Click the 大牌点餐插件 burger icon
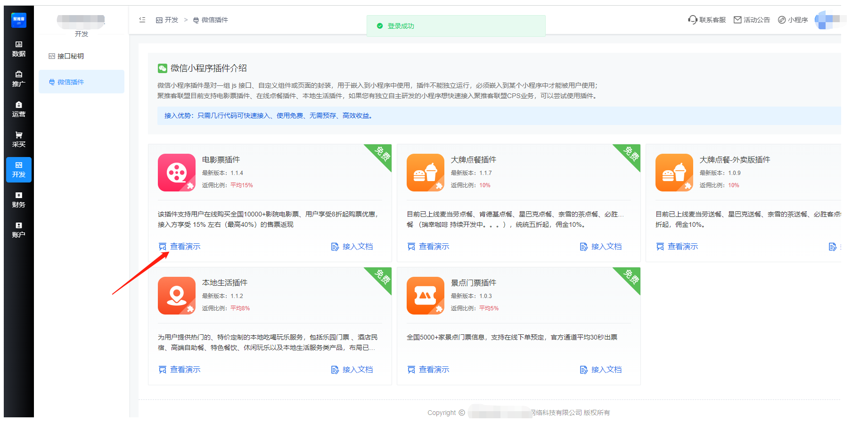This screenshot has width=868, height=431. point(426,173)
